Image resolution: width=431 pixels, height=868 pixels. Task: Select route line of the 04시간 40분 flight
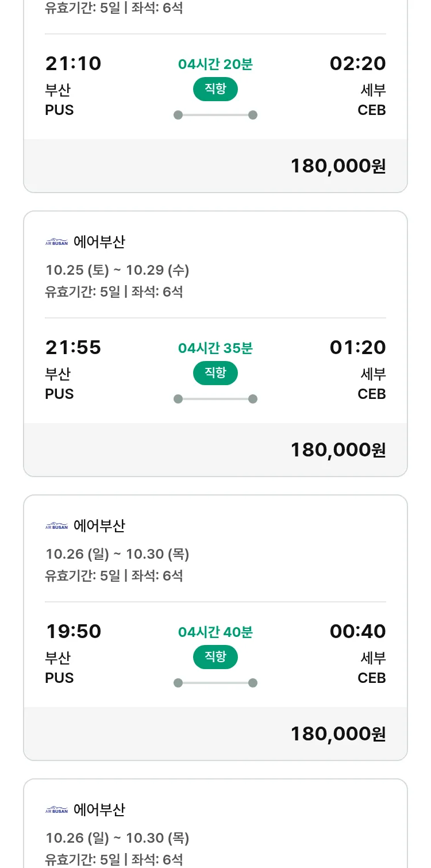coord(215,683)
